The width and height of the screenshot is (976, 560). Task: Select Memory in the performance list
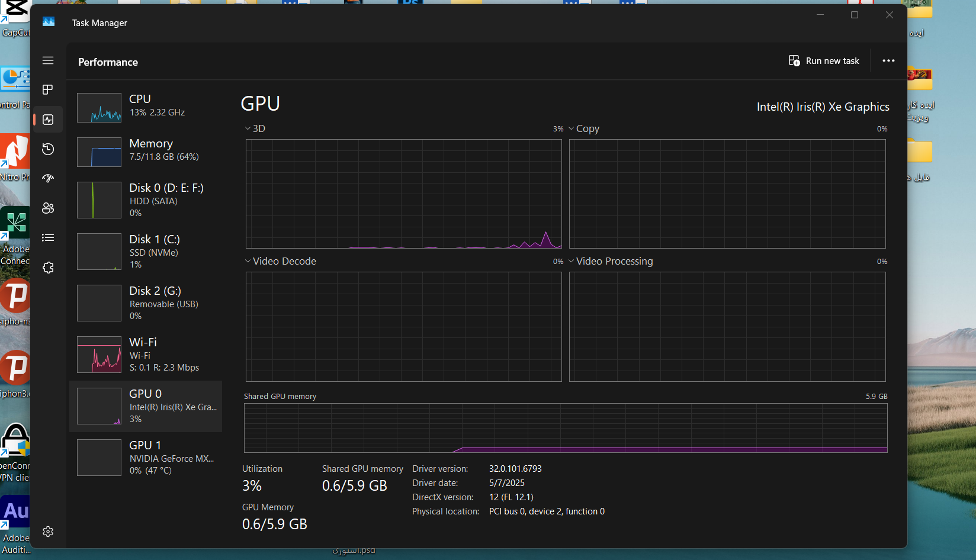pyautogui.click(x=146, y=152)
